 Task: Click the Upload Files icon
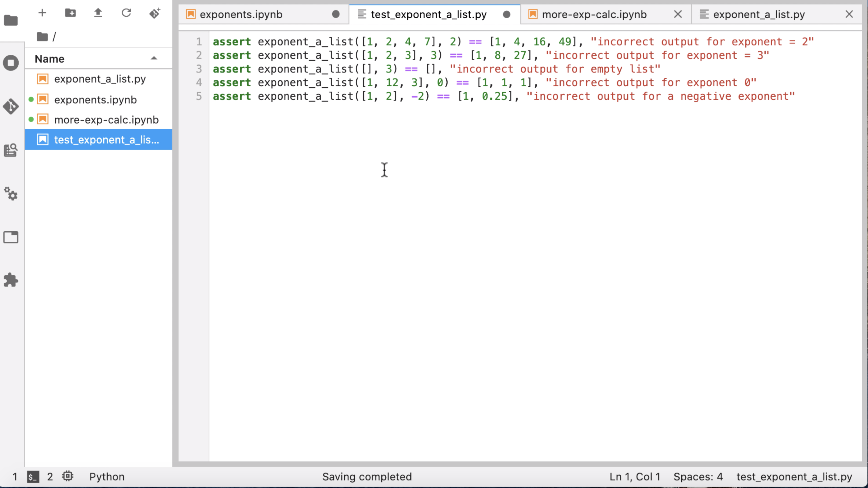coord(98,13)
